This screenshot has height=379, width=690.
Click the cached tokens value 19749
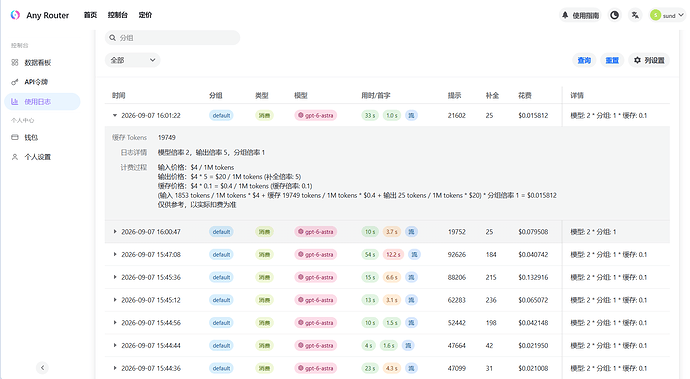coord(167,137)
